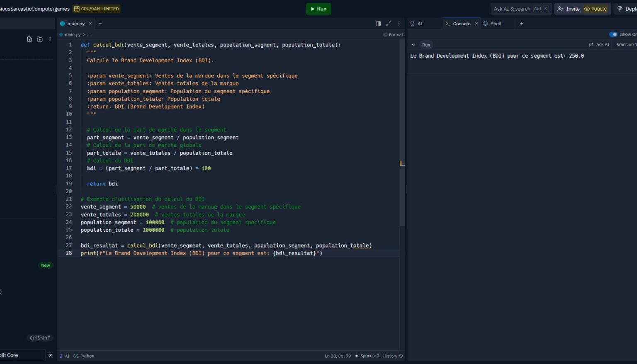
Task: Create a new file in the file tree
Action: coord(29,39)
